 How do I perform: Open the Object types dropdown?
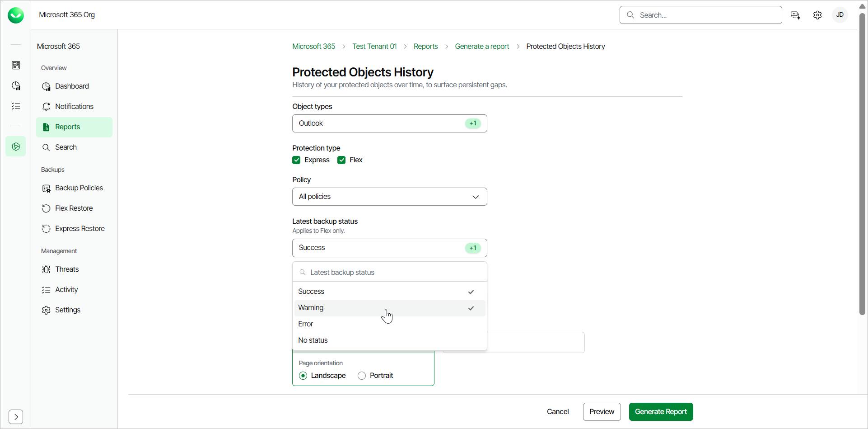[390, 123]
